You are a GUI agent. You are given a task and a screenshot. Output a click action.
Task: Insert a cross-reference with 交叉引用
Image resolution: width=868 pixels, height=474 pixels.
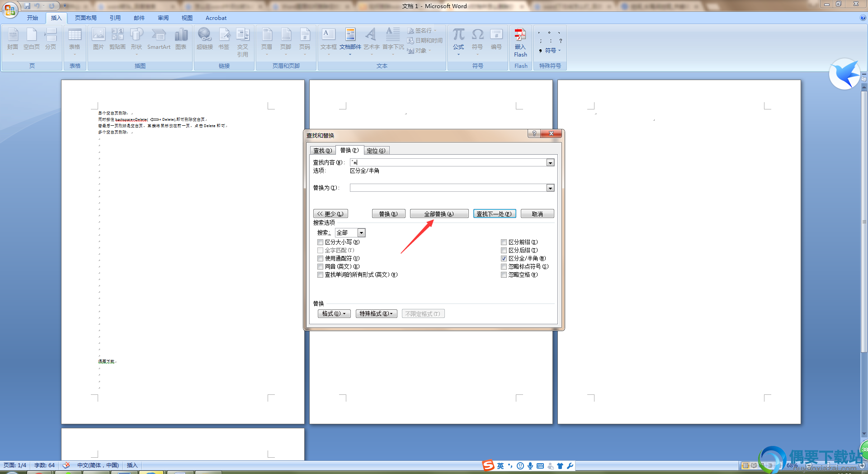pos(243,43)
